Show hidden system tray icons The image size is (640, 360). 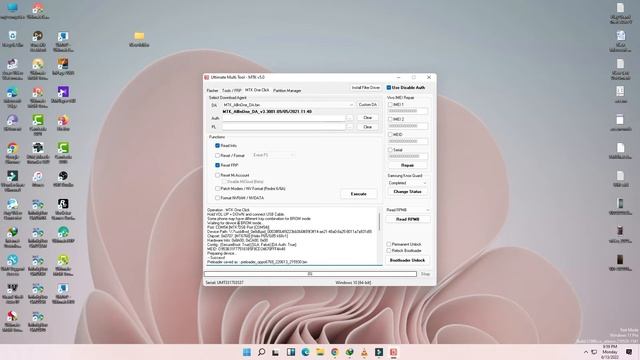(586, 352)
